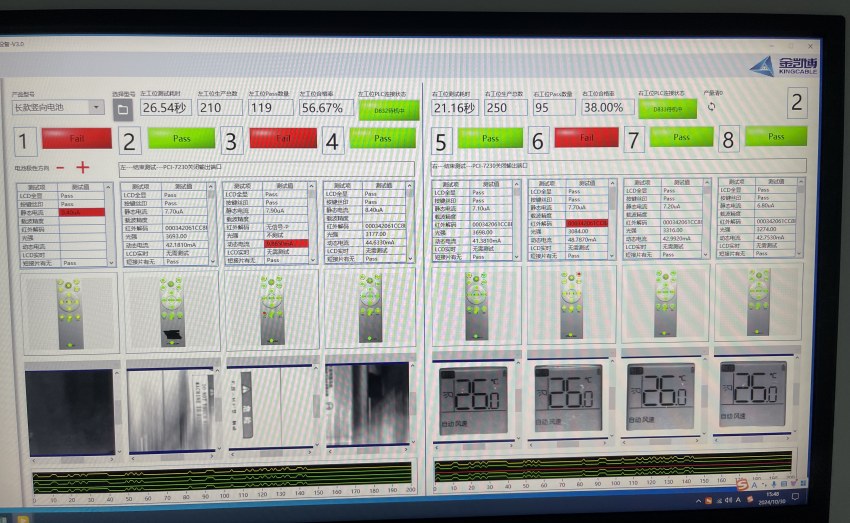The height and width of the screenshot is (523, 850).
Task: Click 3316.00 value in station 7 table
Action: pos(673,230)
